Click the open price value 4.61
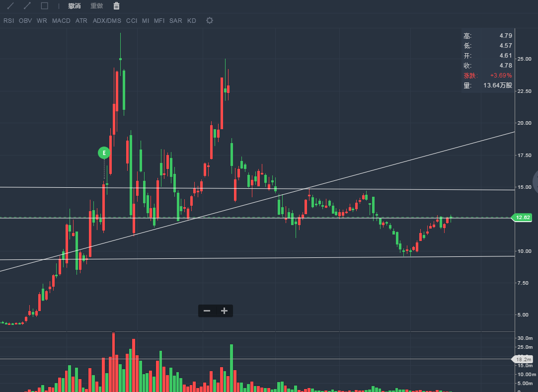The height and width of the screenshot is (392, 538). coord(506,56)
